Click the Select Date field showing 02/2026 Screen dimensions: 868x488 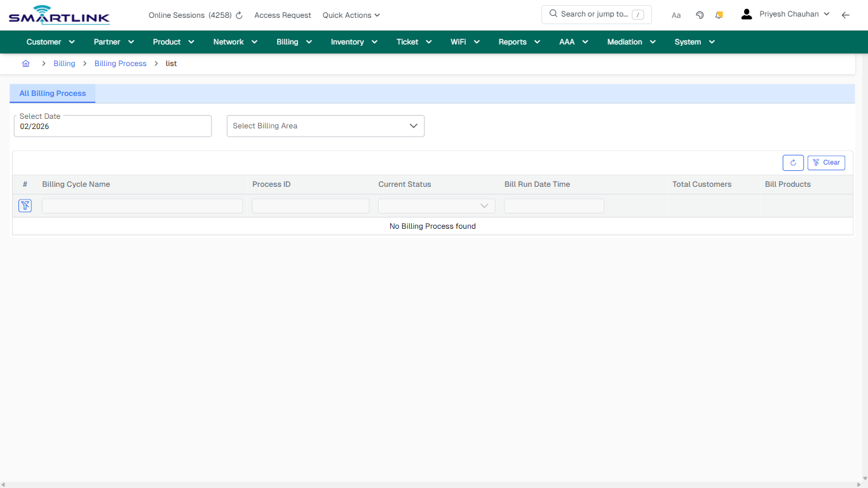pos(112,126)
